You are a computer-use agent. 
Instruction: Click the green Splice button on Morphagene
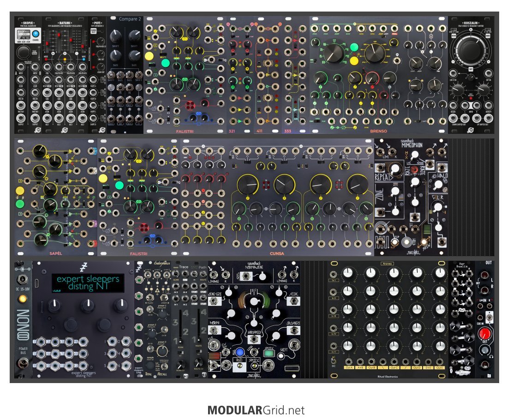[x=269, y=353]
